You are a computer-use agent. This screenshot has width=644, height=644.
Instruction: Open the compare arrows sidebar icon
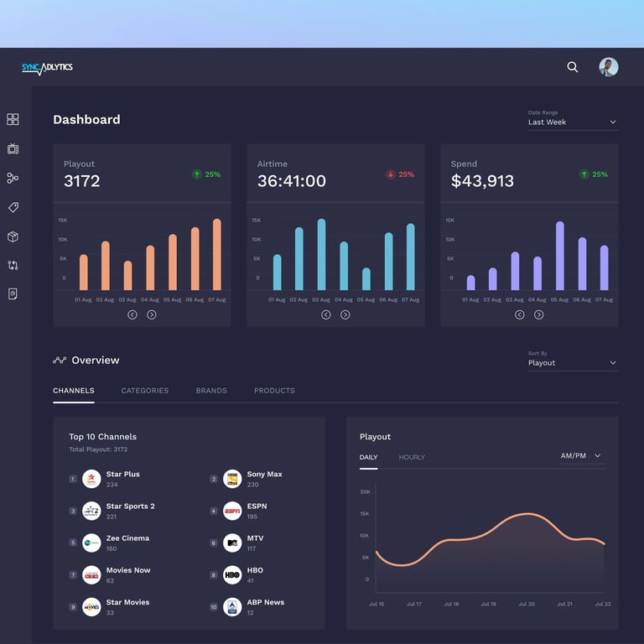click(13, 265)
